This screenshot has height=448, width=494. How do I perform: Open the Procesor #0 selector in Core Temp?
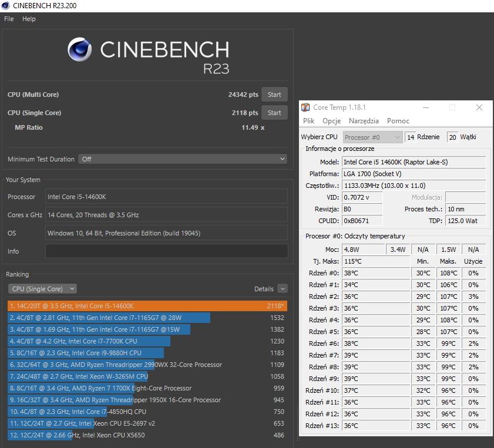pyautogui.click(x=372, y=137)
